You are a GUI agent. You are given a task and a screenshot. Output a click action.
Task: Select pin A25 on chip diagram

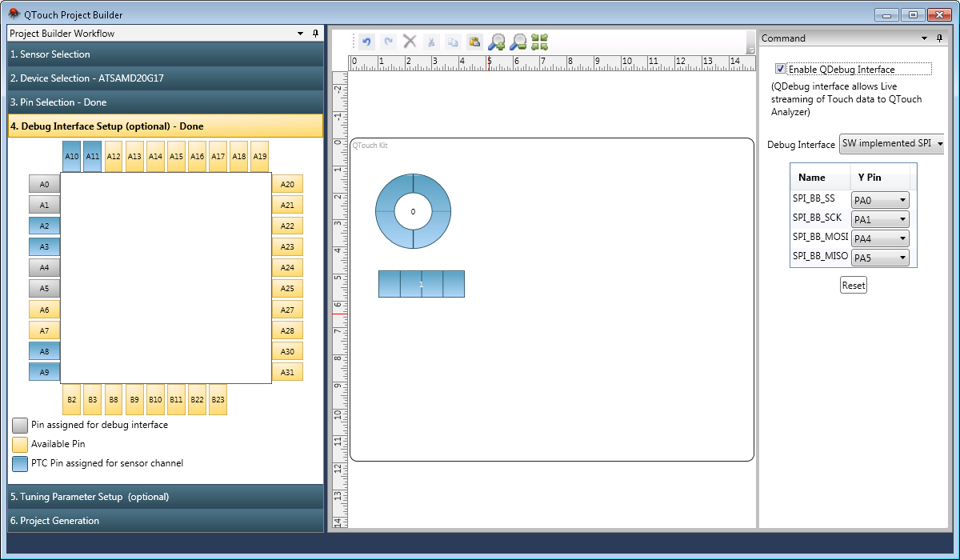point(287,289)
